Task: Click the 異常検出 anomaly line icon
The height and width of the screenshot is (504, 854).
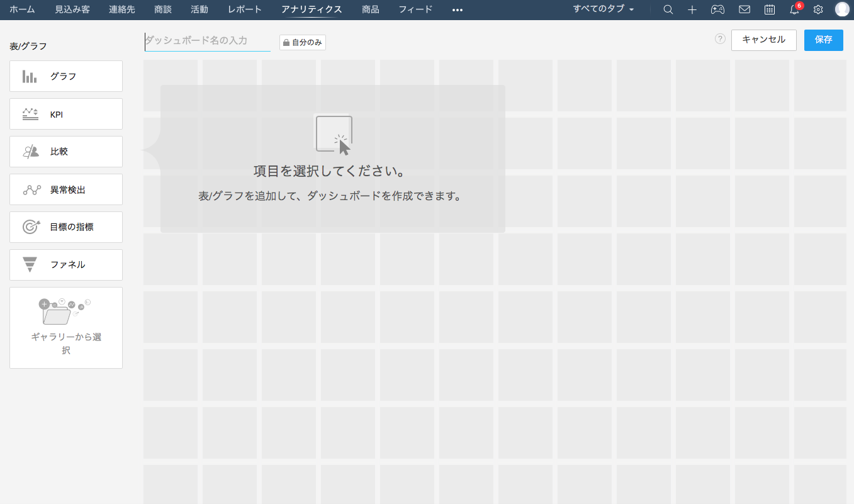Action: 31,189
